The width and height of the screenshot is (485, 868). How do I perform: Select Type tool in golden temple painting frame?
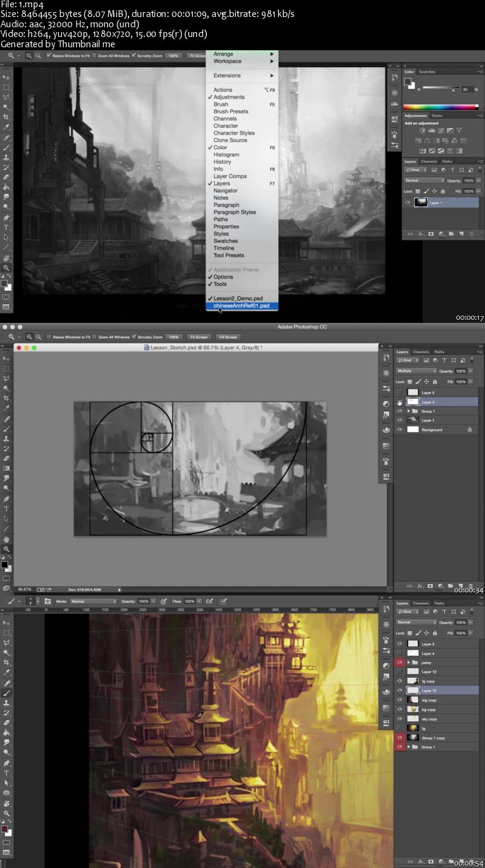[x=7, y=773]
